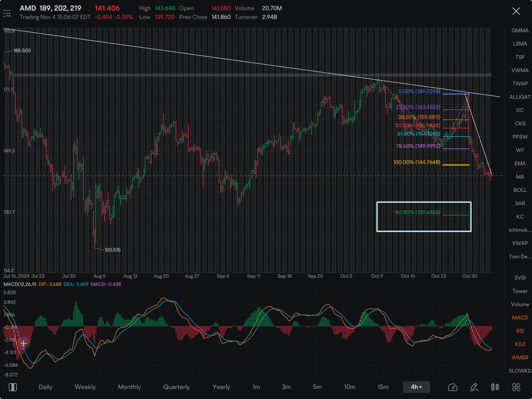Enable the CKS indicator
The image size is (532, 399).
(x=520, y=123)
